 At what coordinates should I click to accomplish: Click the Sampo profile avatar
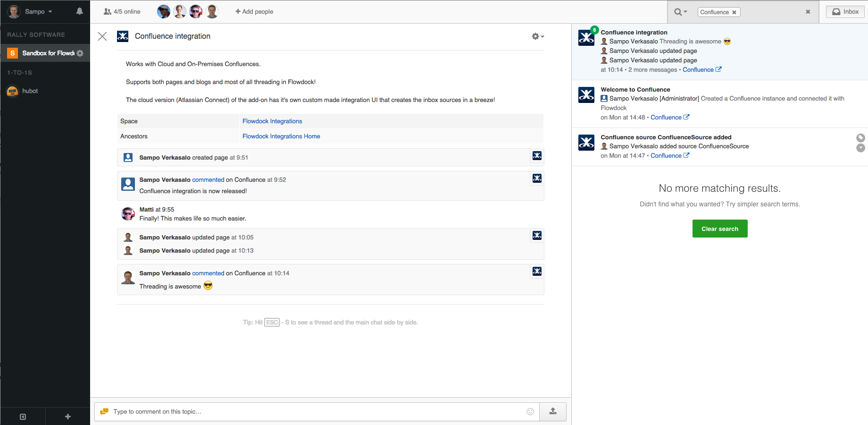click(x=14, y=12)
